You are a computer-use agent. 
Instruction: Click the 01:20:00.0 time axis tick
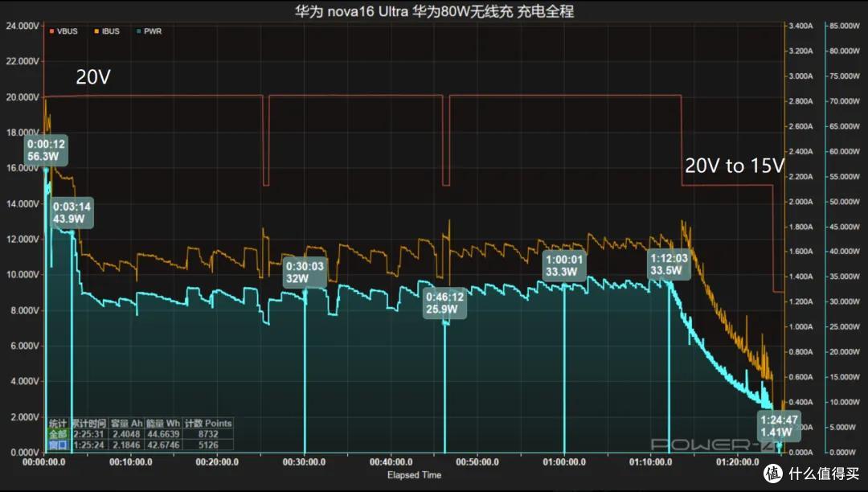pyautogui.click(x=737, y=462)
